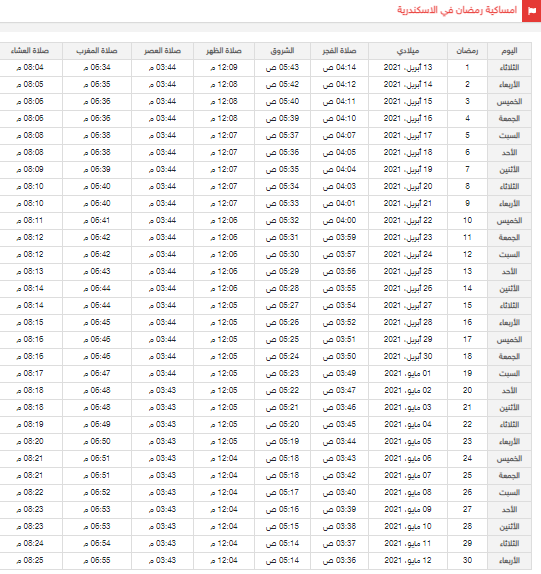Click the صلاة المغرب column header
Screen dimensions: 541x574
pyautogui.click(x=97, y=51)
